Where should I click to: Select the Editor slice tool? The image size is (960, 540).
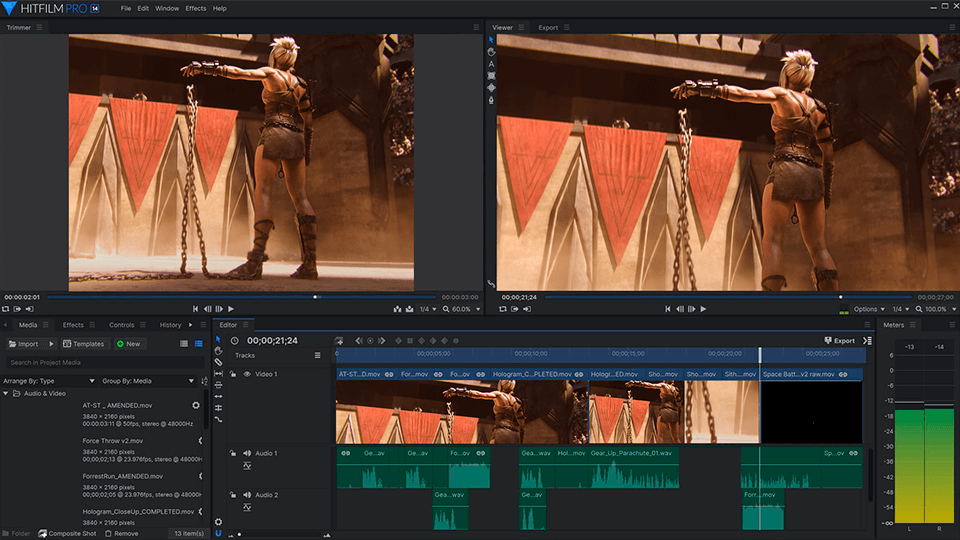point(218,362)
